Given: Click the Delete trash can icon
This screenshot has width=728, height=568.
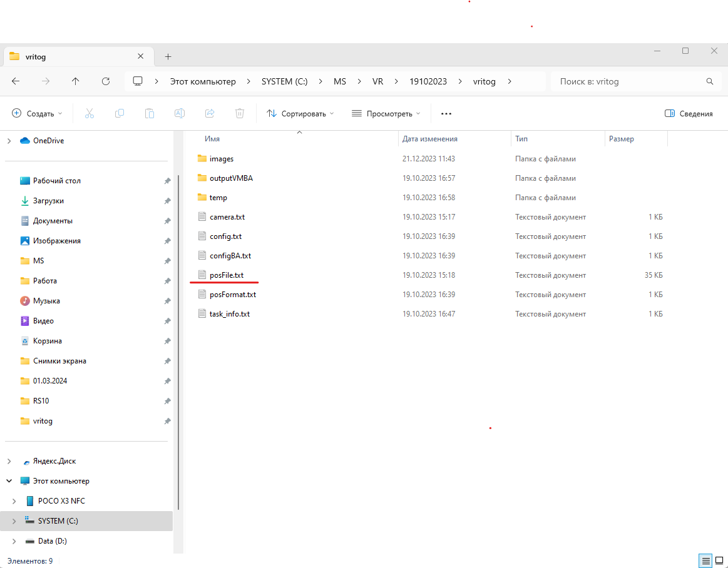Looking at the screenshot, I should [x=240, y=113].
